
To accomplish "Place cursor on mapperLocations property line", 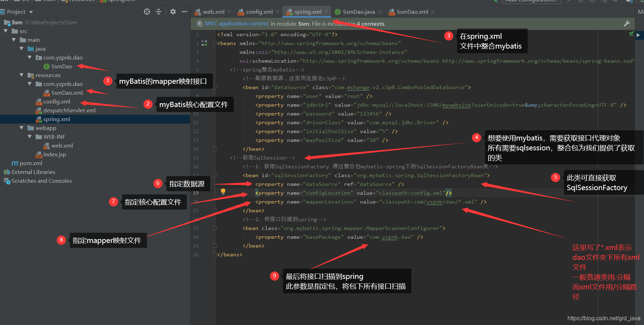I will pyautogui.click(x=371, y=202).
